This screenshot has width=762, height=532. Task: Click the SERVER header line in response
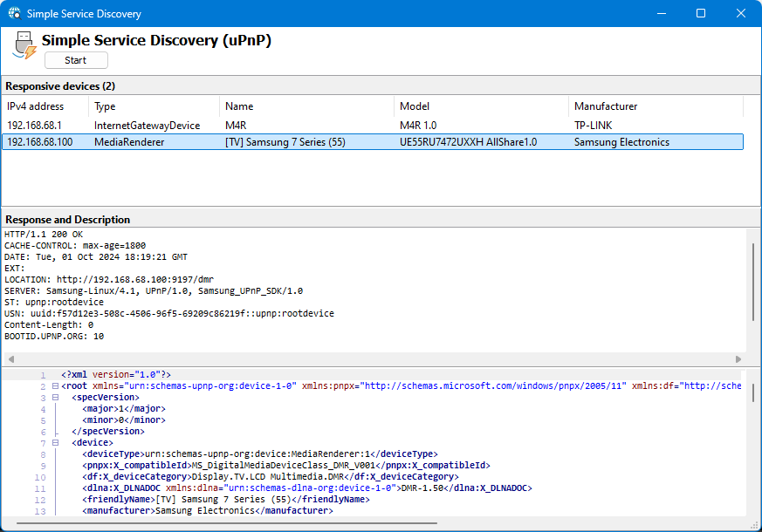pos(154,290)
